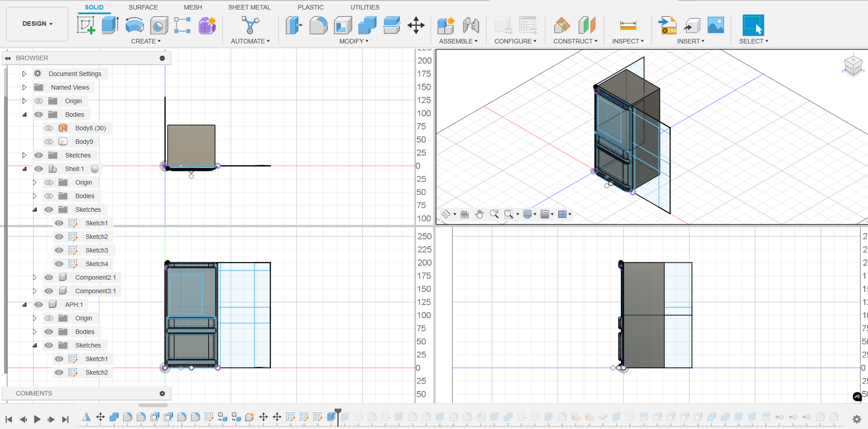
Task: Collapse the top-level Bodies folder
Action: [x=24, y=114]
